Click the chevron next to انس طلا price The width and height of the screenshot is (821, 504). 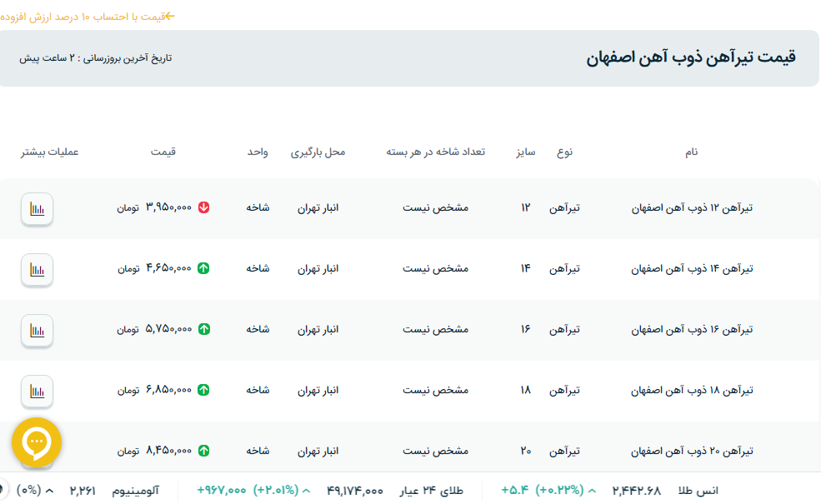pos(592,491)
